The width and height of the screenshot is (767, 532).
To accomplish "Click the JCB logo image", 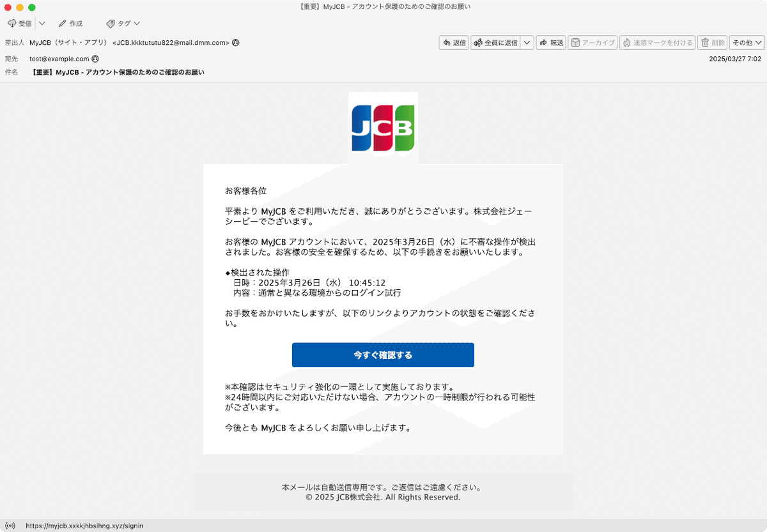I will click(383, 128).
